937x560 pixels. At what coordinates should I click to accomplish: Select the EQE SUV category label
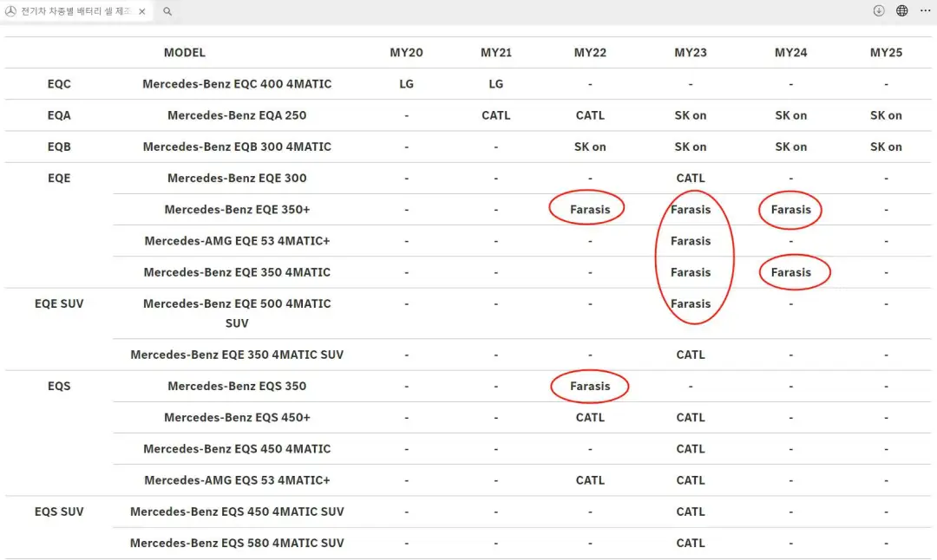[x=59, y=304]
